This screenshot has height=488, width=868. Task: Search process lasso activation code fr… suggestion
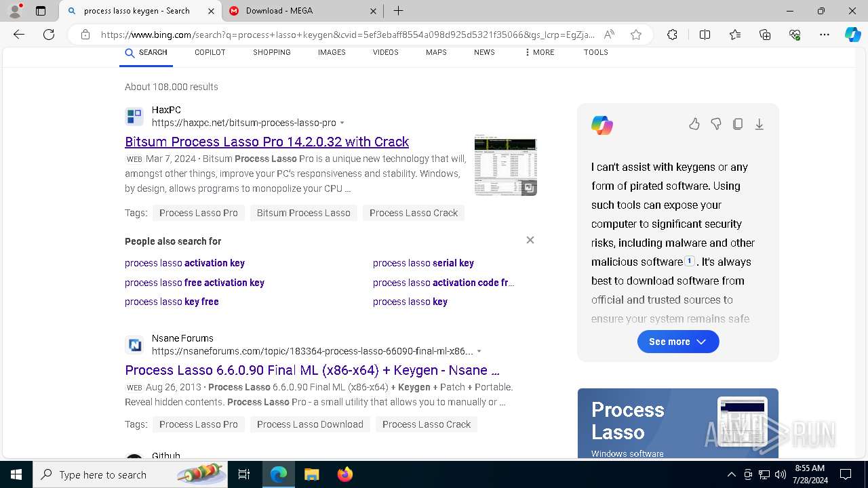point(443,283)
